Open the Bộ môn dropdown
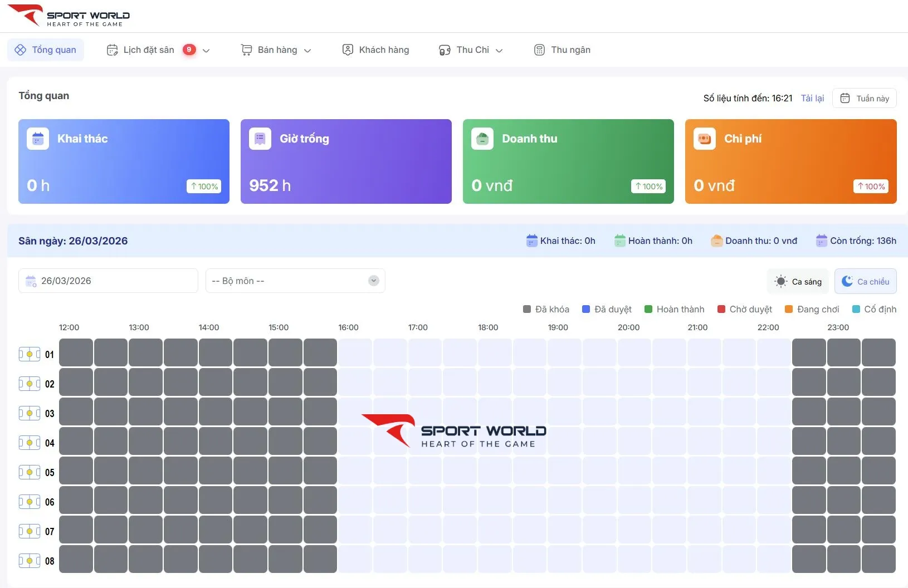 point(295,281)
